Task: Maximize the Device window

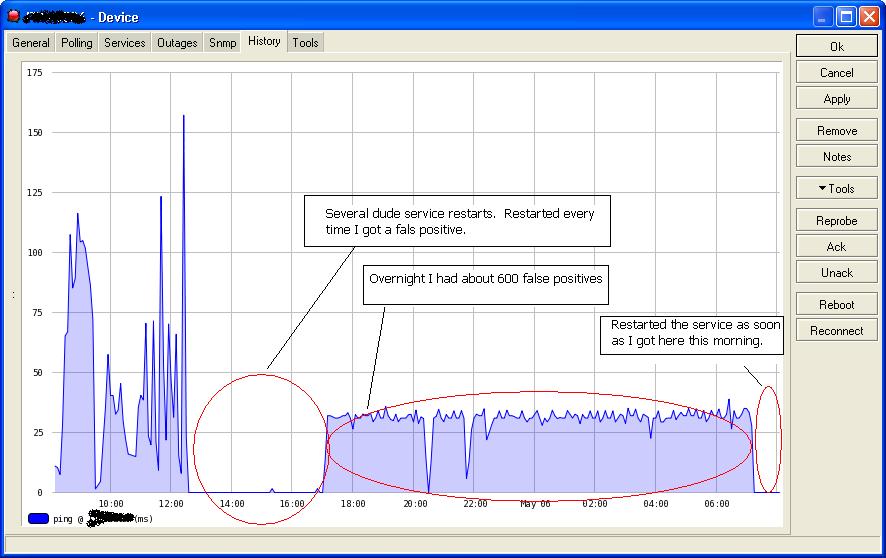Action: click(846, 17)
